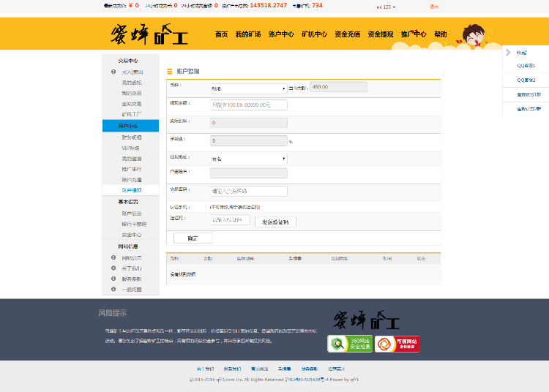Image resolution: width=549 pixels, height=392 pixels.
Task: Open 帮助 in the navigation bar
Action: click(x=441, y=34)
